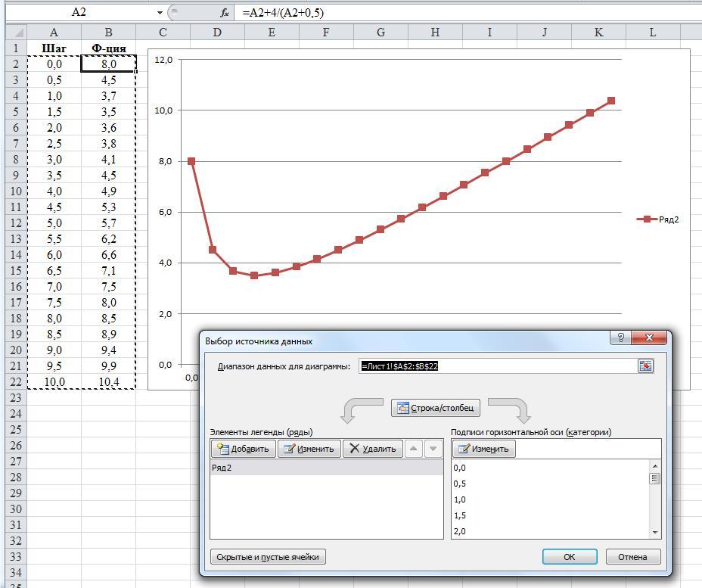
Task: Select column B header
Action: 108,33
